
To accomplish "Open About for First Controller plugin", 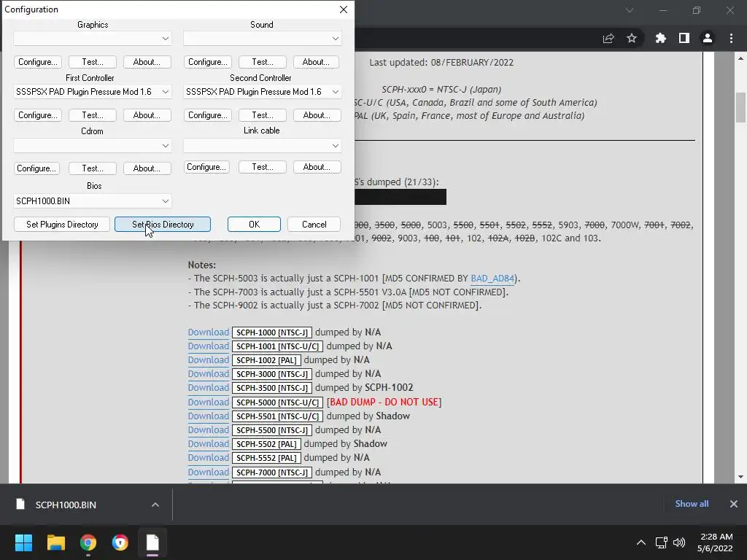I will [x=147, y=115].
